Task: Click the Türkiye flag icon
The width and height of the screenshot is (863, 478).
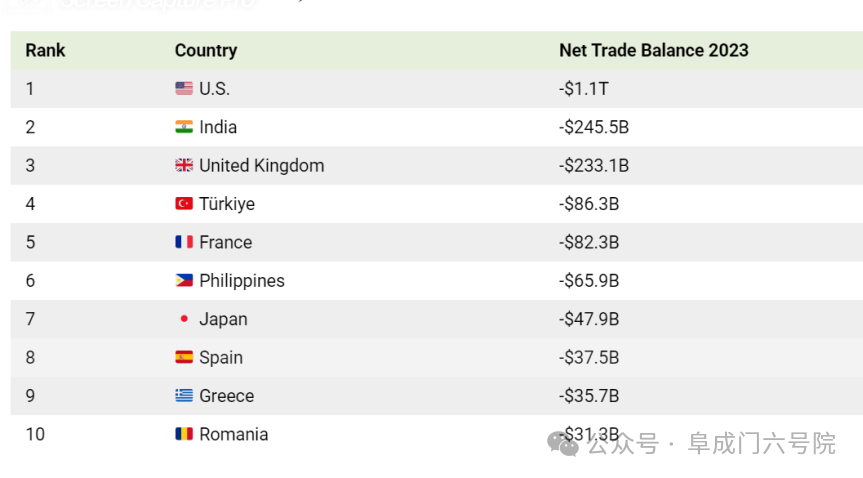Action: tap(184, 204)
